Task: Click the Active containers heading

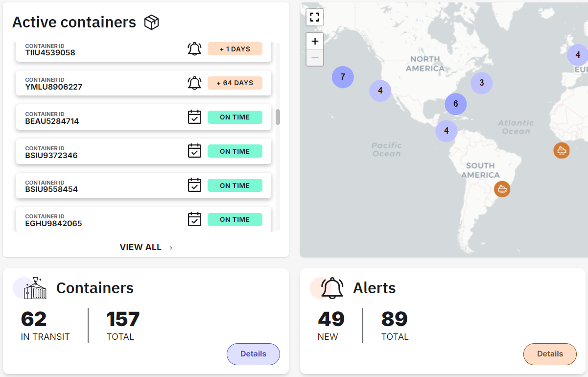Action: tap(74, 22)
